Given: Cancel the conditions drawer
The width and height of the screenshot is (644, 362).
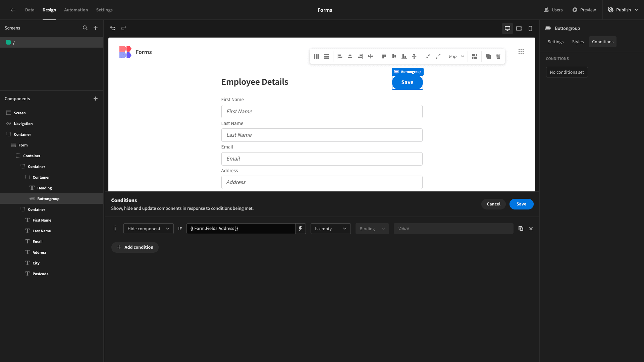Looking at the screenshot, I should coord(493,204).
